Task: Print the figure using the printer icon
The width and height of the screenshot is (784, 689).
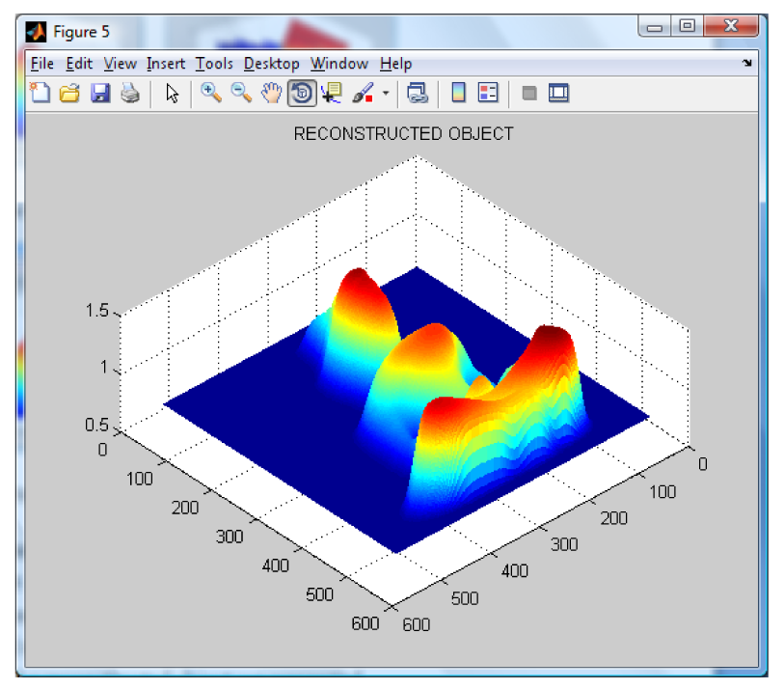Action: [x=129, y=94]
